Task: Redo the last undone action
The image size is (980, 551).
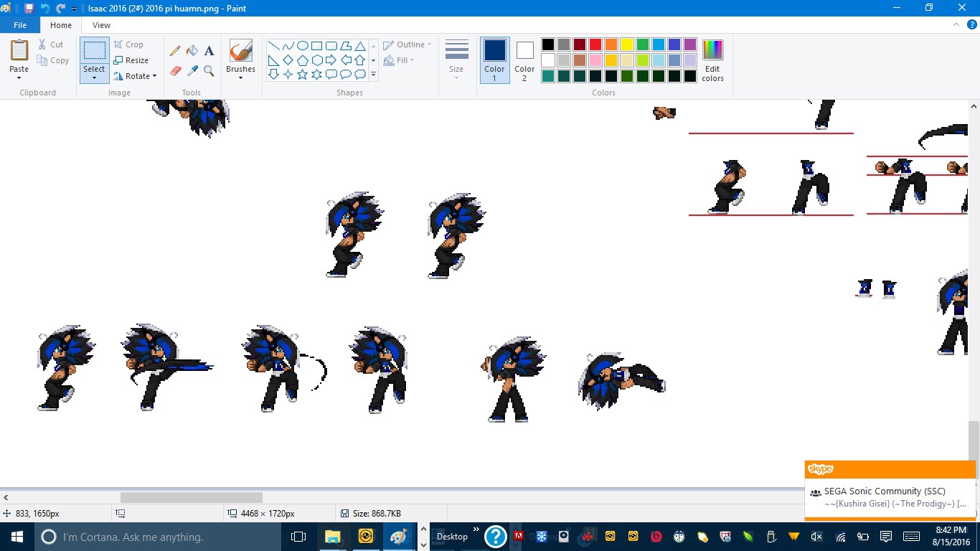Action: click(61, 9)
